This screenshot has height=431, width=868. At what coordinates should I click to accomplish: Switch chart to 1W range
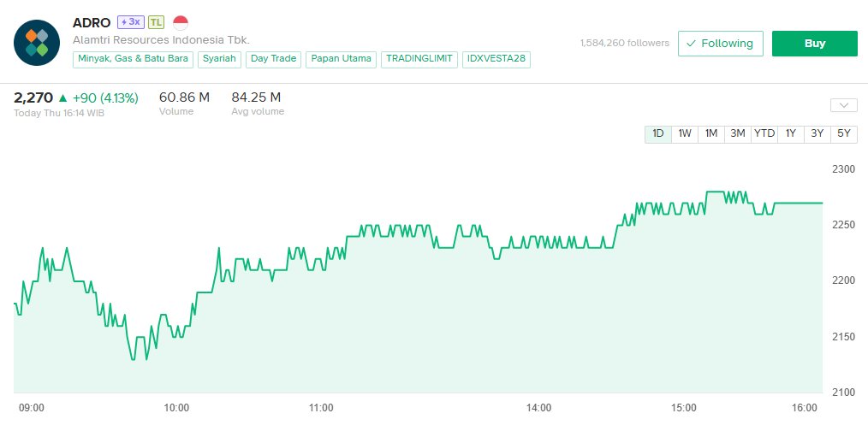(x=685, y=133)
